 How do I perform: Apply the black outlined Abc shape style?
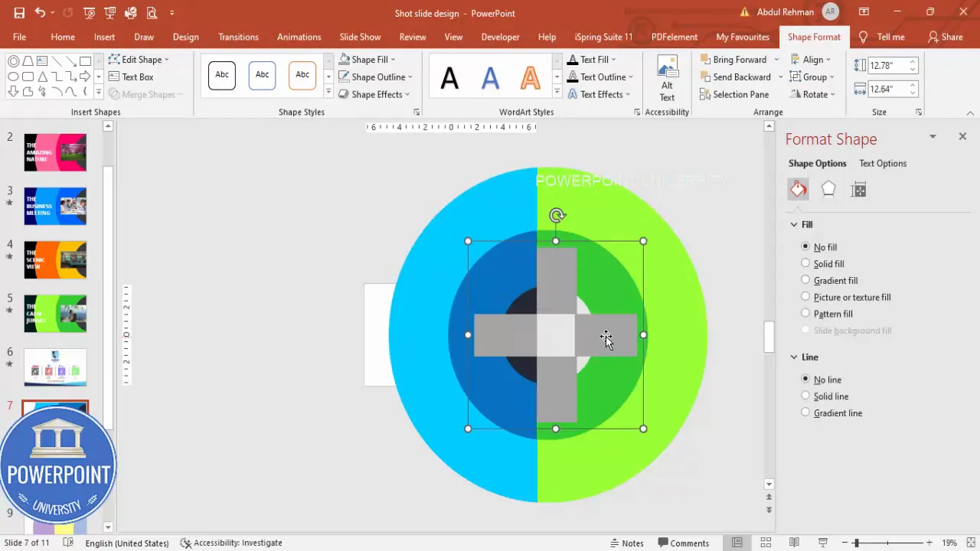coord(222,75)
